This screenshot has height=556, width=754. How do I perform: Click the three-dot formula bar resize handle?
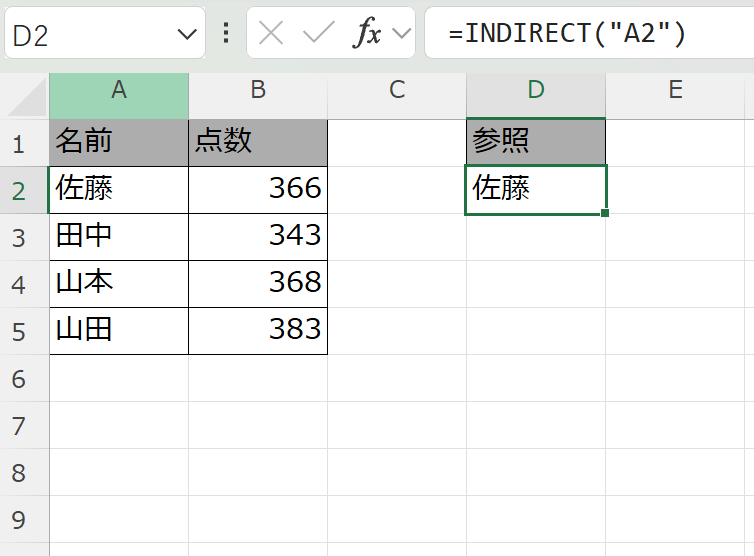[226, 34]
